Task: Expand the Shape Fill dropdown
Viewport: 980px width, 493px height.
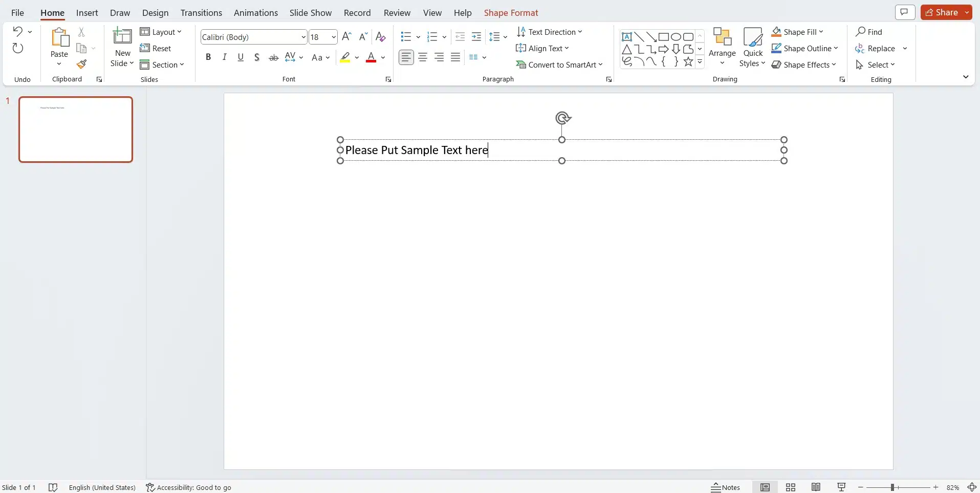Action: click(x=821, y=32)
